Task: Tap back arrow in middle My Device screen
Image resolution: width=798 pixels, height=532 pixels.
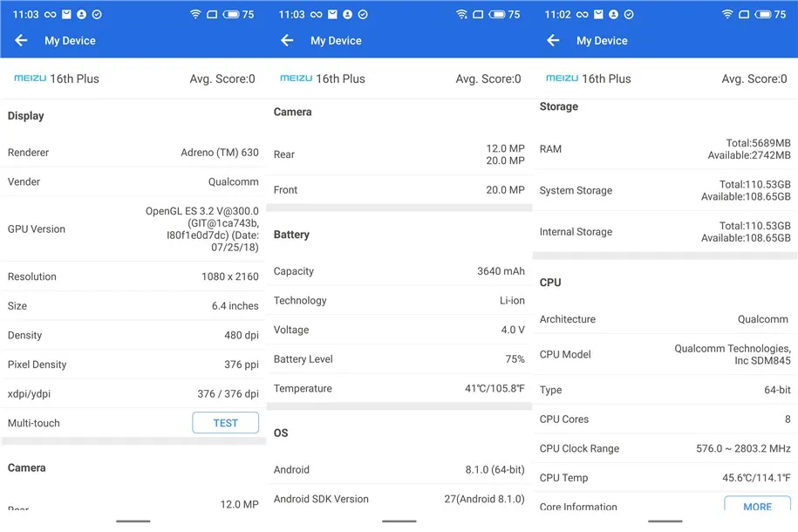Action: 287,40
